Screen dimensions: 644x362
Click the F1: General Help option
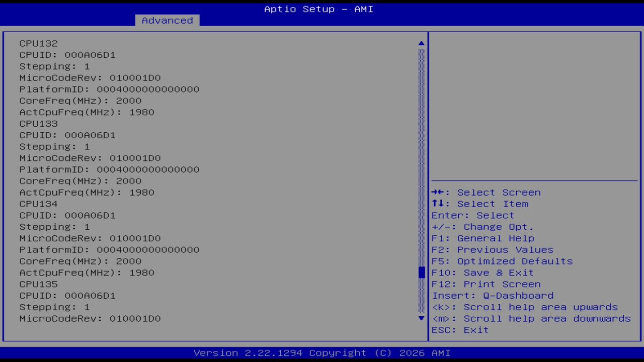pyautogui.click(x=482, y=238)
